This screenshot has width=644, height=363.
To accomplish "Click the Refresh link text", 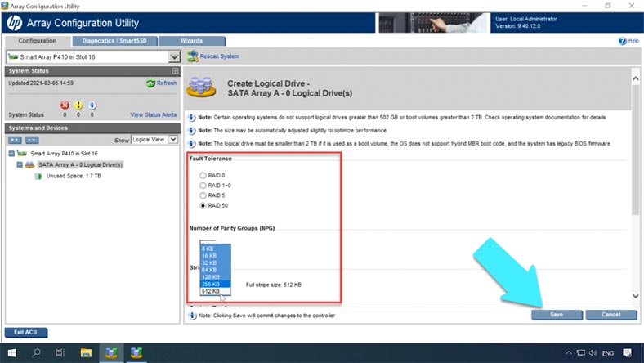I will 167,83.
